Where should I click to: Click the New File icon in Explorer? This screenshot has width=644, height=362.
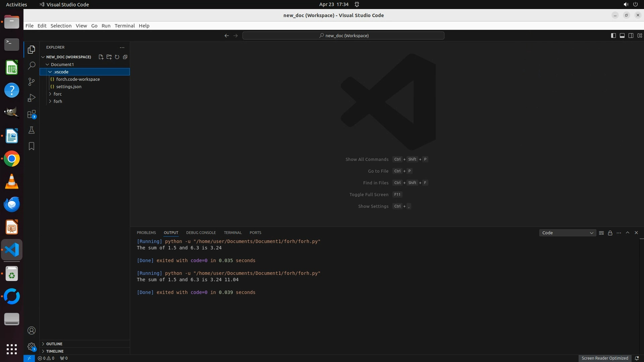click(x=101, y=57)
